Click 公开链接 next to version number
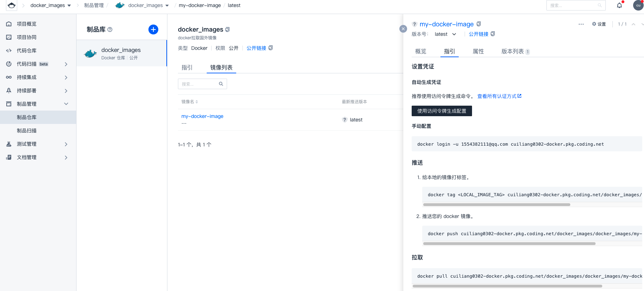The height and width of the screenshot is (291, 644). [479, 34]
